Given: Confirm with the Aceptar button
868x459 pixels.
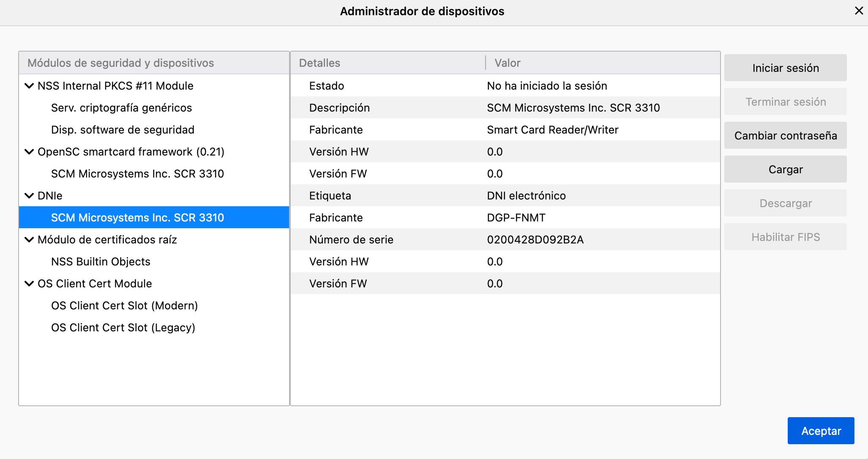Looking at the screenshot, I should point(821,431).
